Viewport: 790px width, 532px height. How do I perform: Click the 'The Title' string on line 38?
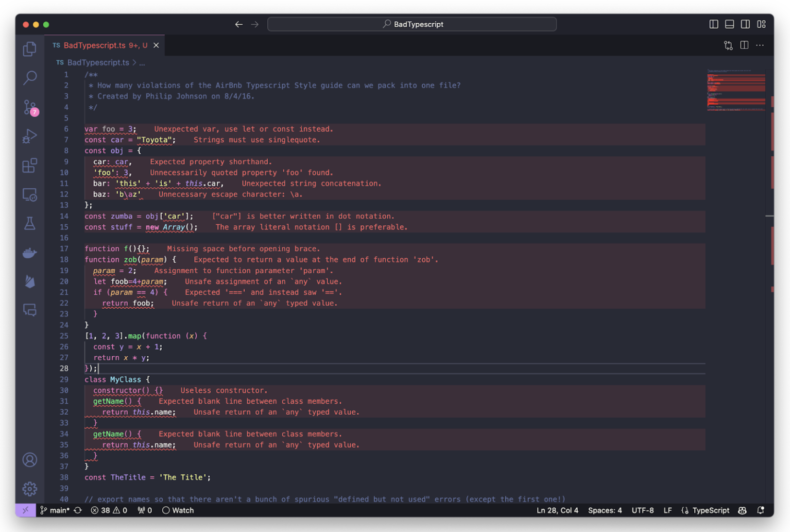click(183, 478)
